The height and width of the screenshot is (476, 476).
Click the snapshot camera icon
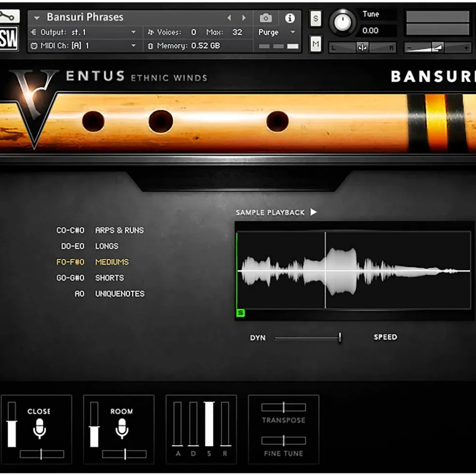[x=266, y=18]
